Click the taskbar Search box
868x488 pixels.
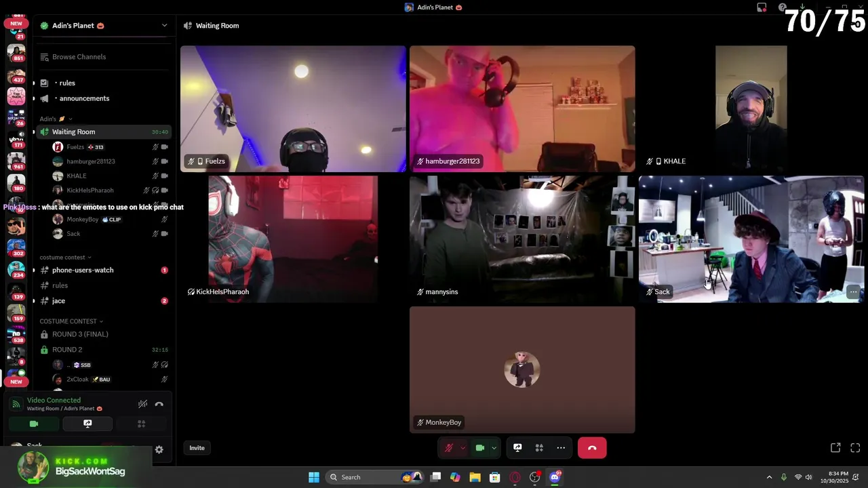pos(375,477)
